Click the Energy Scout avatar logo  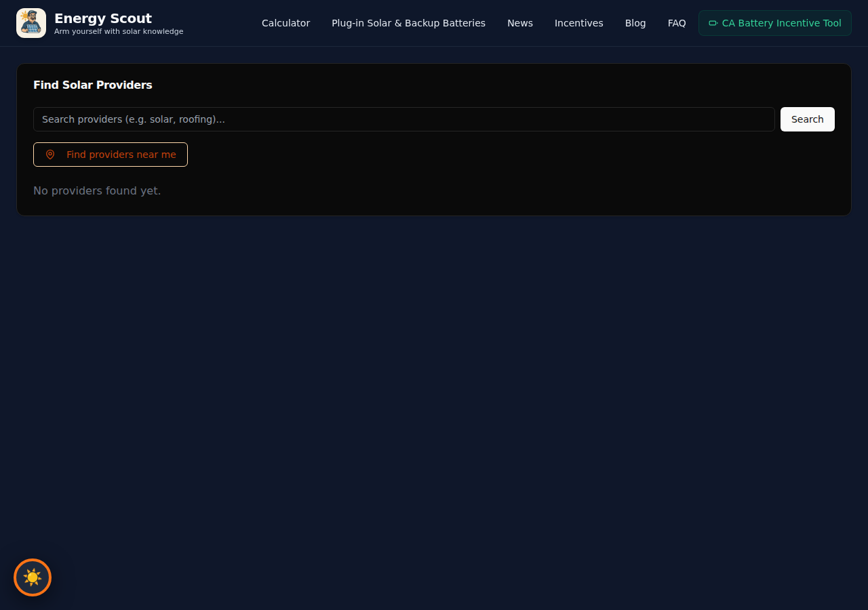click(31, 22)
